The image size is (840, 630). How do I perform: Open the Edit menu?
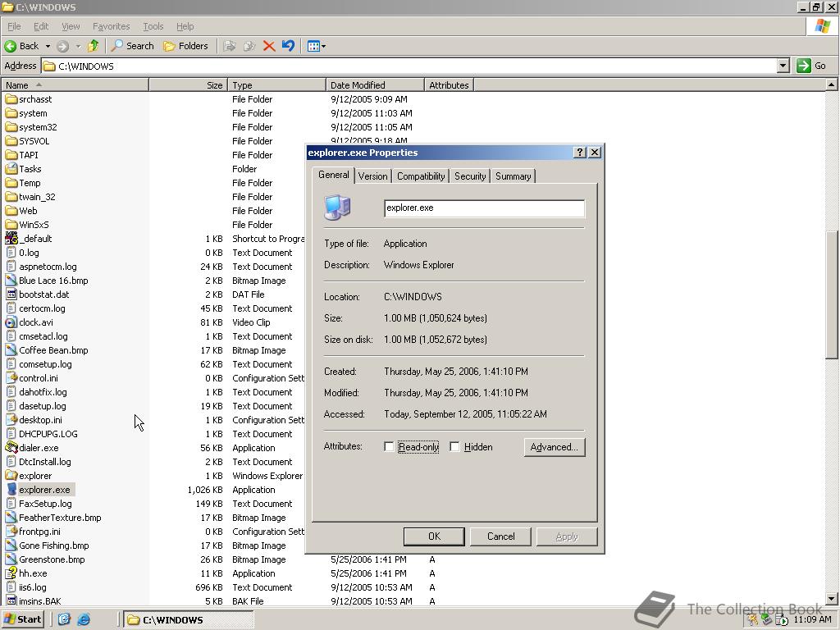click(41, 26)
